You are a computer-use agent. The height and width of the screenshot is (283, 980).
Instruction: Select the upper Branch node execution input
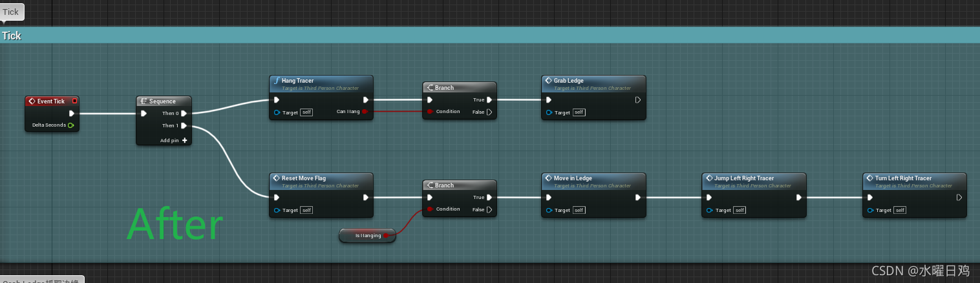click(x=430, y=100)
